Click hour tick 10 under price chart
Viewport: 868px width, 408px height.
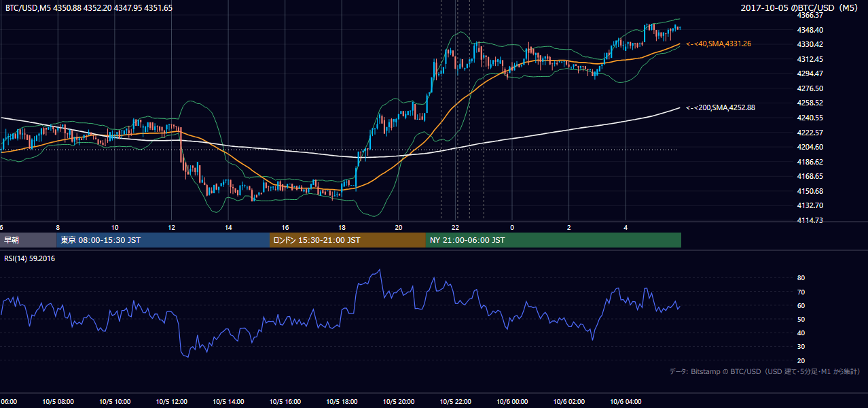click(115, 227)
